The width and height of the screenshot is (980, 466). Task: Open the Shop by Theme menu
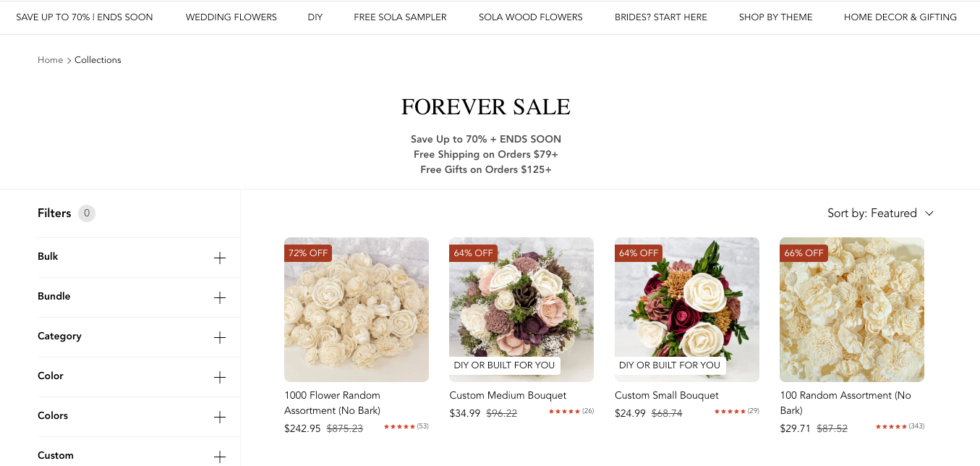775,17
